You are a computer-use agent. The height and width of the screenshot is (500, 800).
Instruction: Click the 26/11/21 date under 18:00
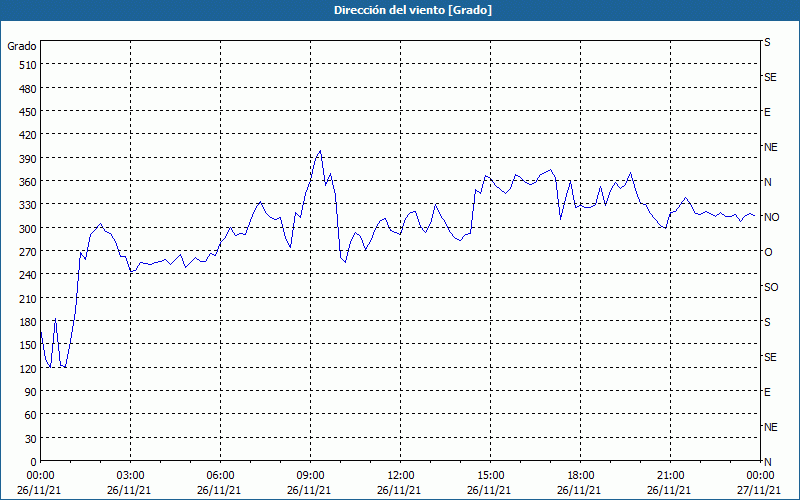click(579, 490)
